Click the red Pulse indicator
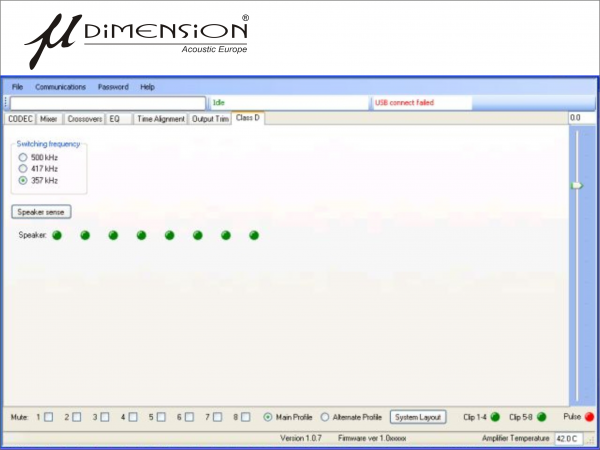This screenshot has width=600, height=450. (x=588, y=416)
